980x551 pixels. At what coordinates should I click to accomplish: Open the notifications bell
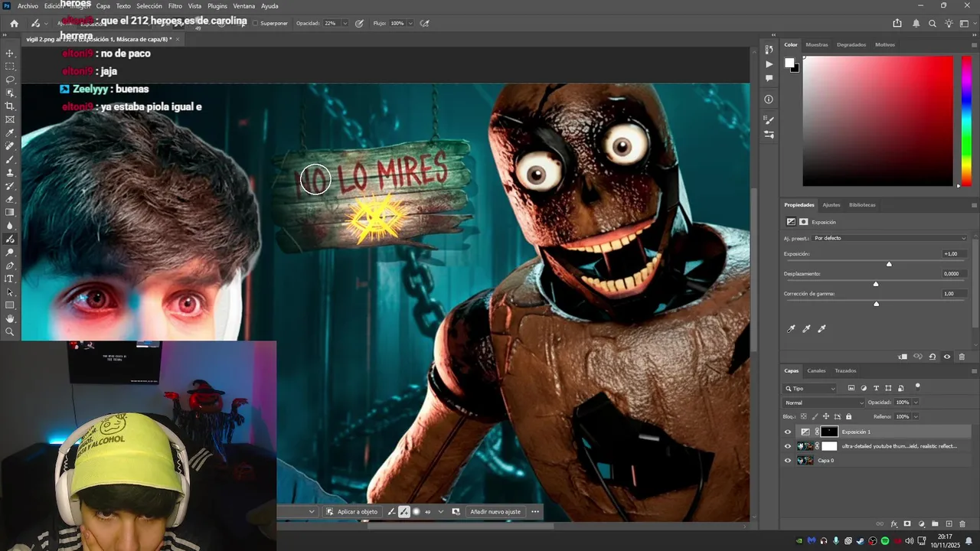(916, 24)
